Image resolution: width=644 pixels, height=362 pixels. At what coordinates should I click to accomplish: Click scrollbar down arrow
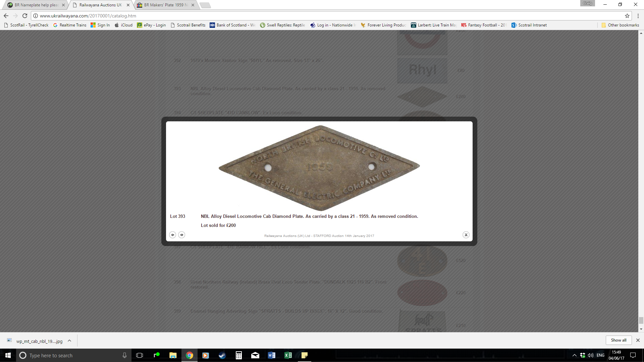641,329
